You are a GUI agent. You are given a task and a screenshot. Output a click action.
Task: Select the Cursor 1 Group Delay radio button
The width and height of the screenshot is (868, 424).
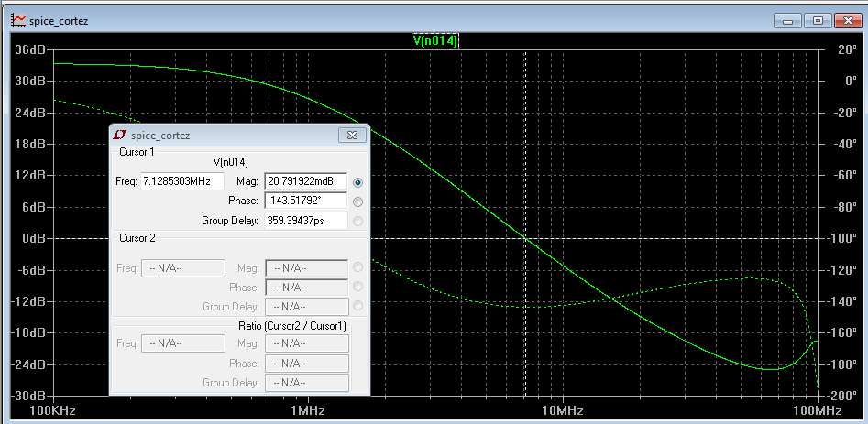coord(357,221)
